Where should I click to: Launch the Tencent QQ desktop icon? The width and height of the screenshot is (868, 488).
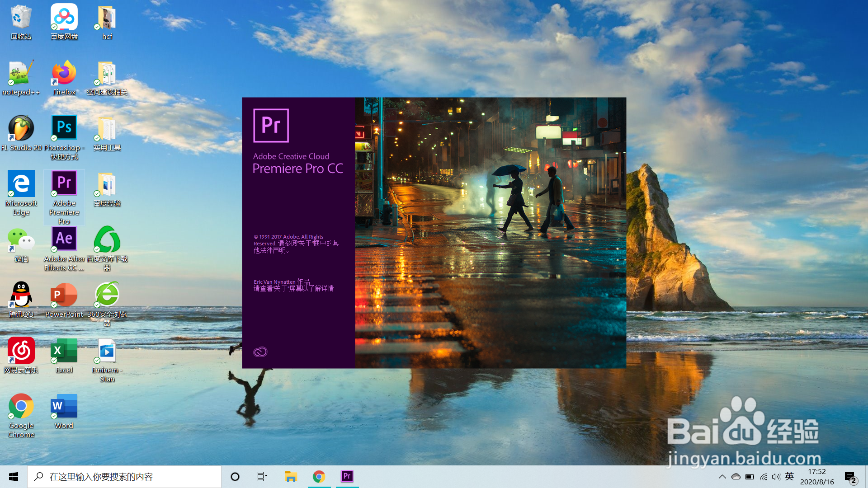21,300
